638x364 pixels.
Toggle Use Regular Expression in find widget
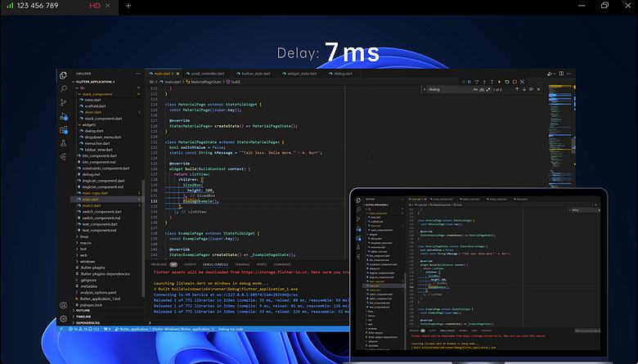click(488, 89)
